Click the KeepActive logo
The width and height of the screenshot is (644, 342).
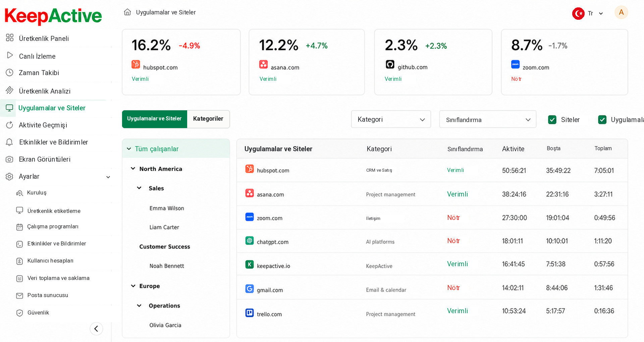tap(53, 16)
